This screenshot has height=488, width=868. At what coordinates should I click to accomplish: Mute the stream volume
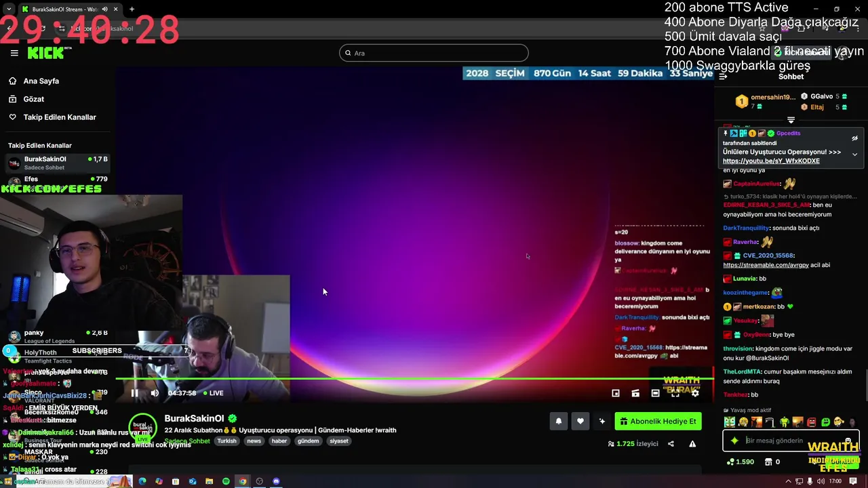tap(155, 393)
